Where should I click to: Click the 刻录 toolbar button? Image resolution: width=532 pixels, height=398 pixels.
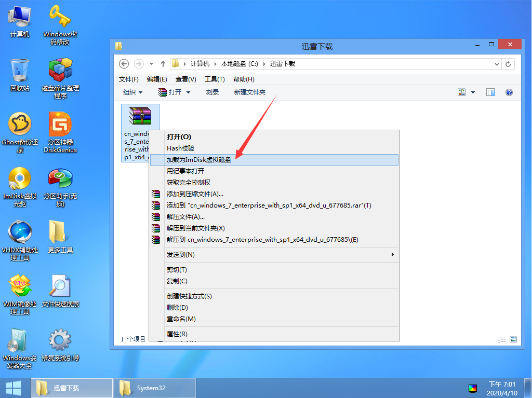pos(212,92)
